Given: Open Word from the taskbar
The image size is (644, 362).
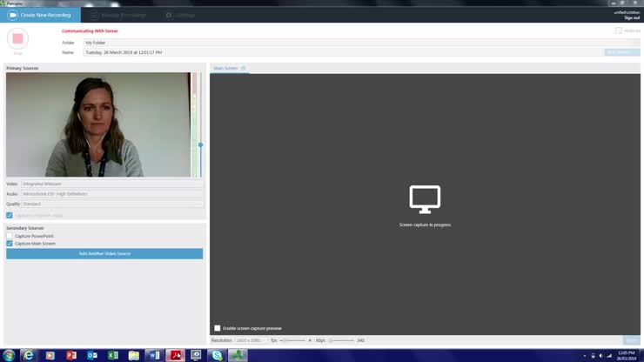Looking at the screenshot, I should tap(155, 355).
